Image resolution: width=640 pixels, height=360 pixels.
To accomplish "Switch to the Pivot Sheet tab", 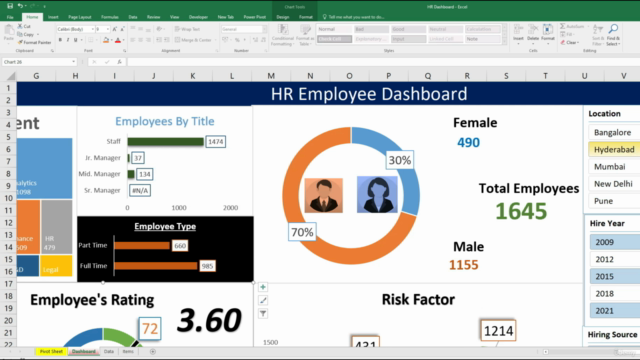I will coord(51,351).
